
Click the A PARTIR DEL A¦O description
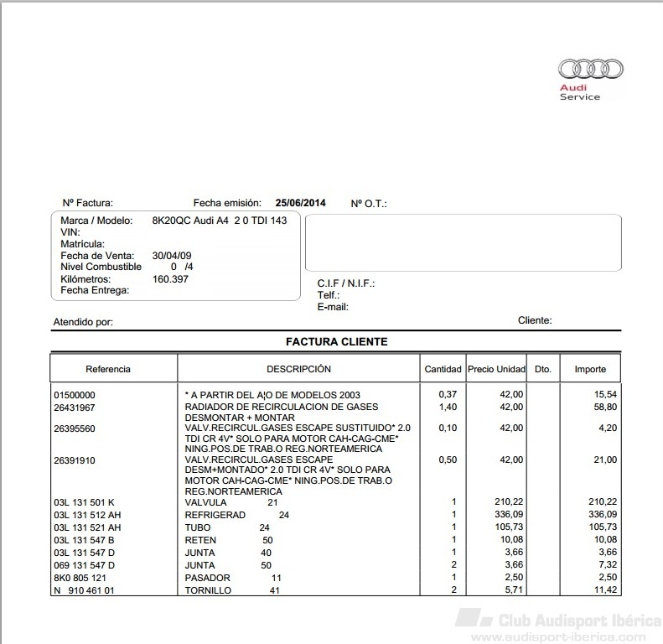point(272,395)
